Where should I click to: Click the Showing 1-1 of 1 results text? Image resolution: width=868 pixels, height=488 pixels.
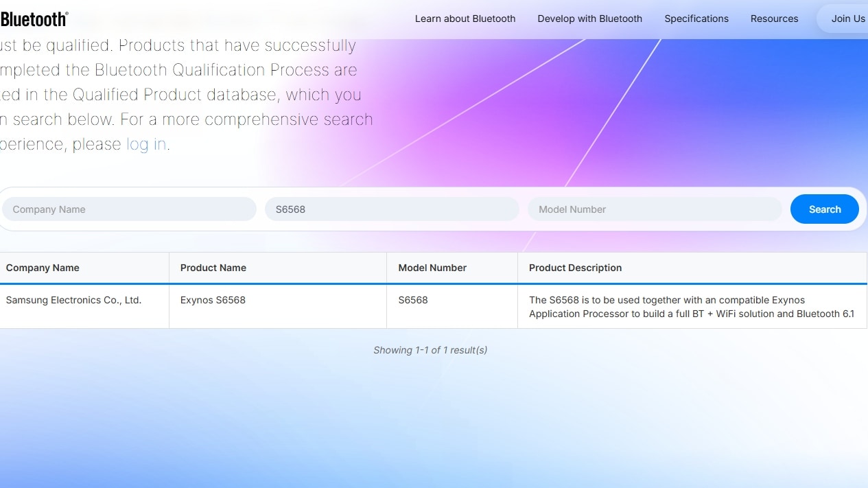click(430, 350)
